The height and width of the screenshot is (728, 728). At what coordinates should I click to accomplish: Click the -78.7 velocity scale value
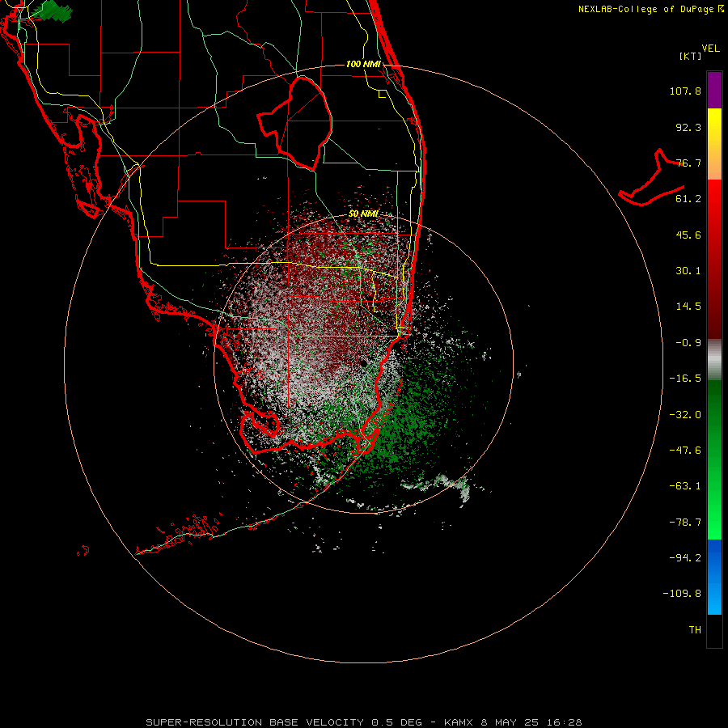coord(685,523)
